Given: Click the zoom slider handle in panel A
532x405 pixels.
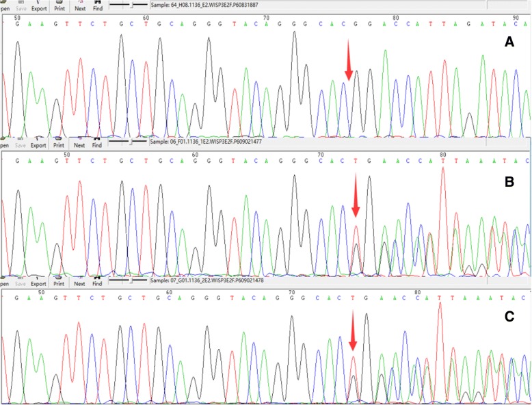Looking at the screenshot, I should pos(131,5).
